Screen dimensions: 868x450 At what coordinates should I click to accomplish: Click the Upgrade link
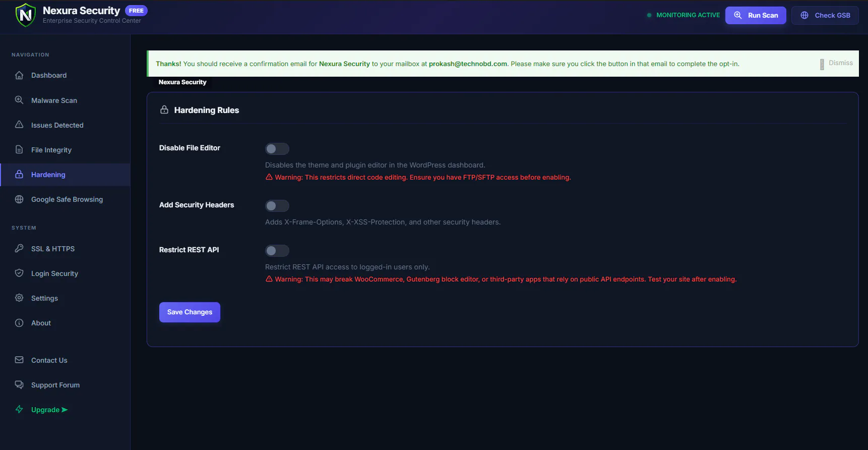65,410
